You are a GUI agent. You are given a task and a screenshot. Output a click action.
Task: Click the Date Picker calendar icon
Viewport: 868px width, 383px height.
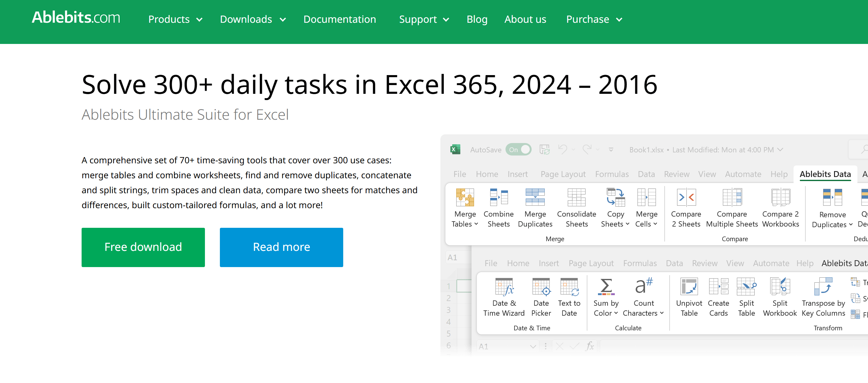(x=541, y=286)
